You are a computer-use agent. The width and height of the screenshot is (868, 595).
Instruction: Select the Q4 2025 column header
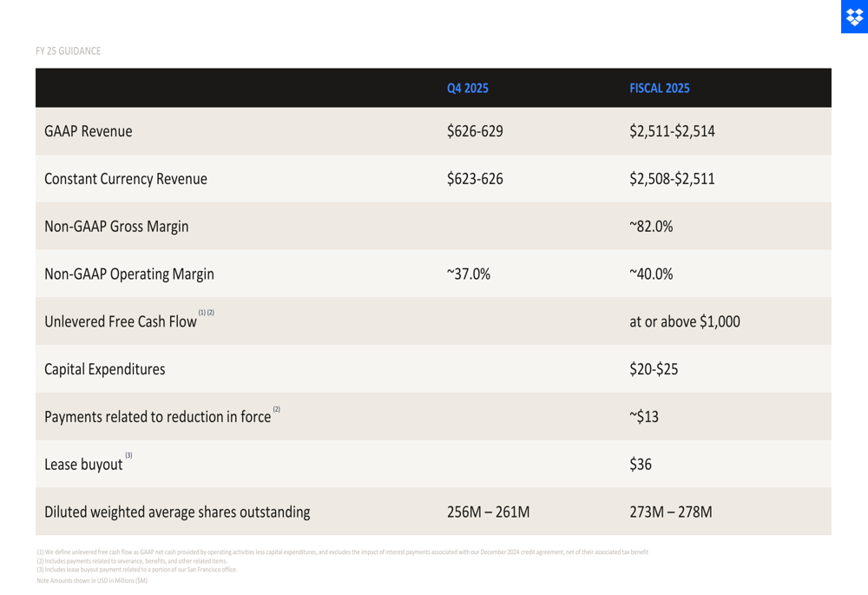[x=467, y=89]
